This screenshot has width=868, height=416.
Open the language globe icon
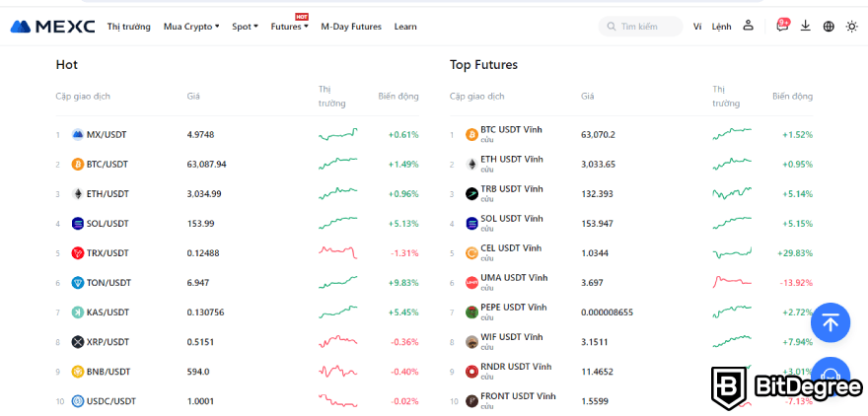coord(829,27)
